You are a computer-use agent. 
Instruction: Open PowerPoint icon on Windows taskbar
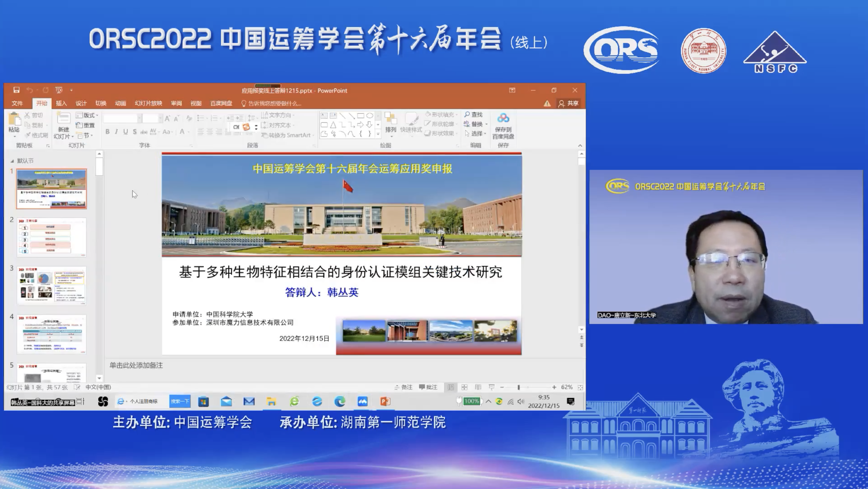(x=385, y=401)
